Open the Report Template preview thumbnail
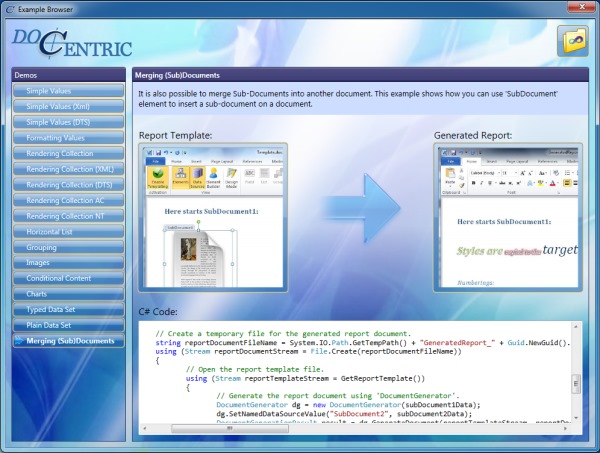 pos(213,218)
